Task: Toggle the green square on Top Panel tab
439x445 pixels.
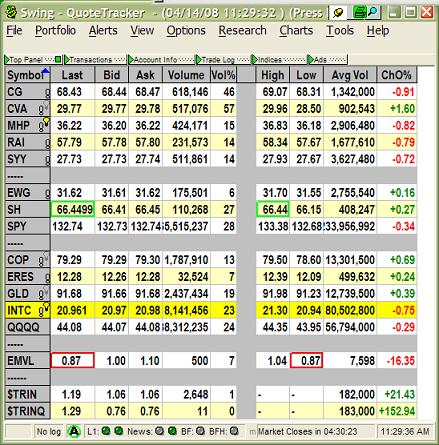Action: pyautogui.click(x=58, y=60)
